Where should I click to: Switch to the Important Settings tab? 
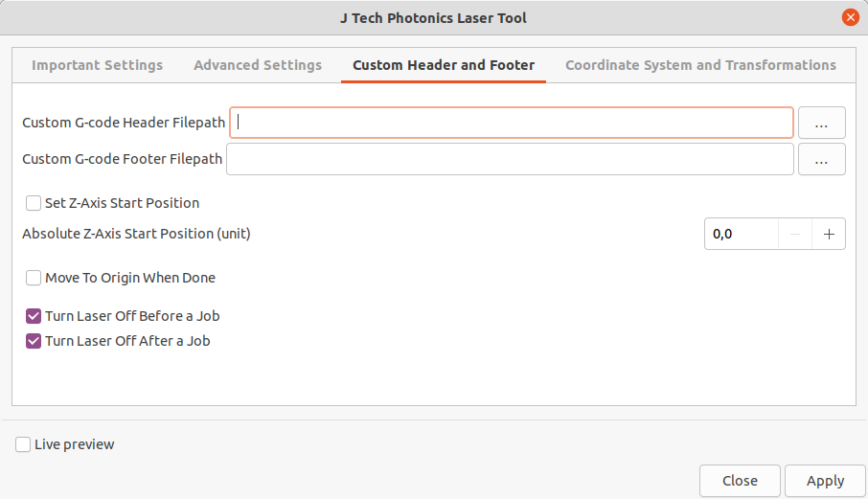click(97, 65)
